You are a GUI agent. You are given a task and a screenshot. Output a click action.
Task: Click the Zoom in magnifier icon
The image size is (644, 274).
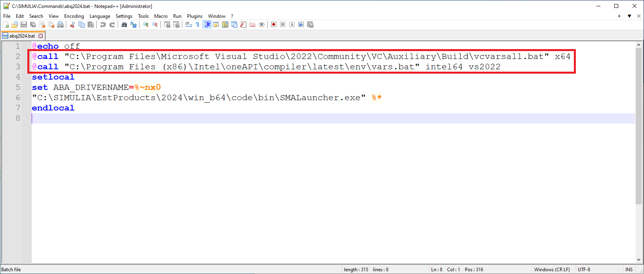click(146, 25)
